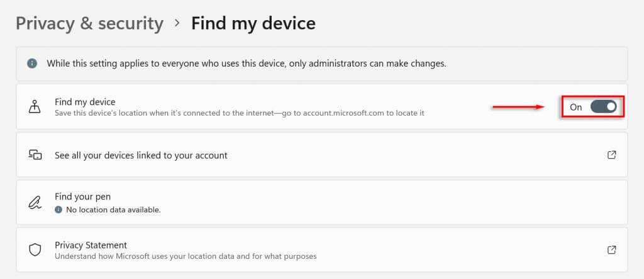
Task: Select the Find your pen label
Action: 82,197
